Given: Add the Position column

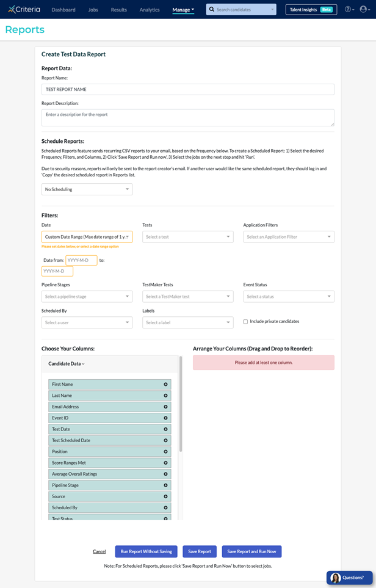Looking at the screenshot, I should (165, 452).
